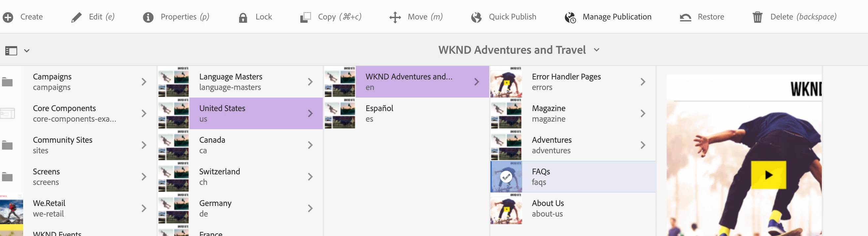Image resolution: width=868 pixels, height=236 pixels.
Task: Select the Adventures page thumbnail
Action: pos(506,145)
